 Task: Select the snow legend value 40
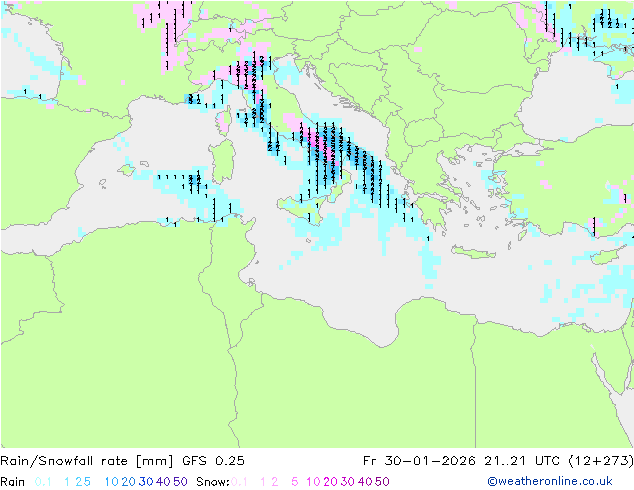(365, 482)
